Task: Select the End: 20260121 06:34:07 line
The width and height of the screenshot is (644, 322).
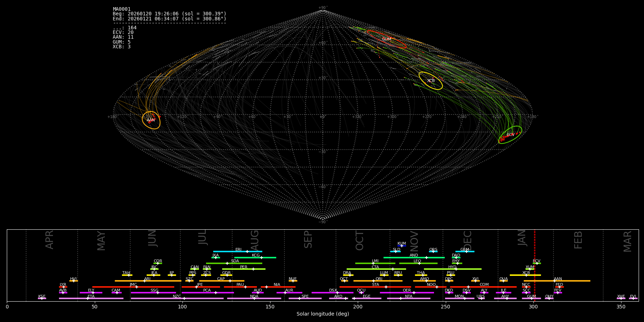Action: [170, 19]
